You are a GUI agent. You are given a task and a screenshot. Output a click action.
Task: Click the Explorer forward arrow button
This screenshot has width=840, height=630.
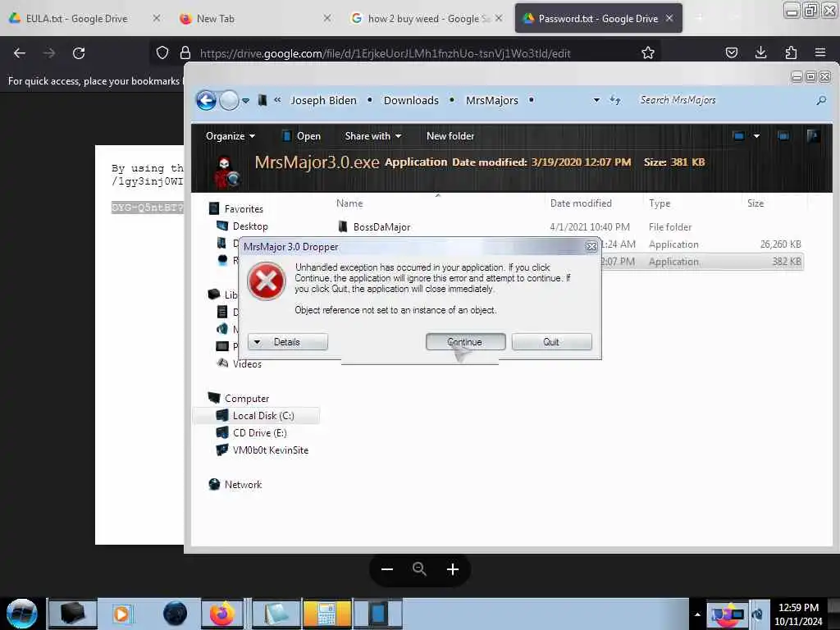pyautogui.click(x=230, y=100)
